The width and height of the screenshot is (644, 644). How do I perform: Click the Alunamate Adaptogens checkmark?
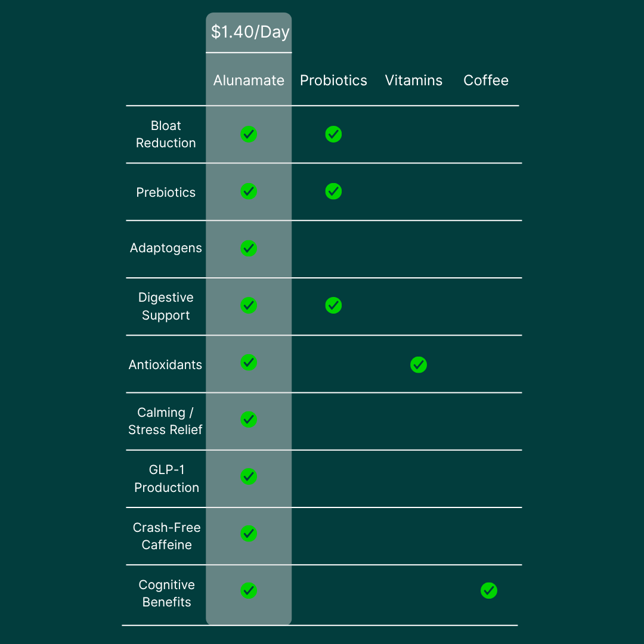pyautogui.click(x=249, y=249)
